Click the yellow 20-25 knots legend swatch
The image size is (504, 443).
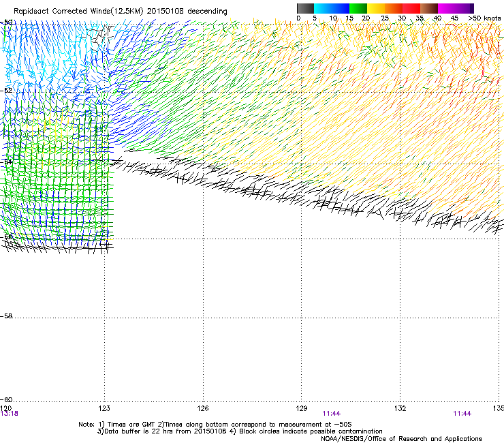tap(376, 8)
